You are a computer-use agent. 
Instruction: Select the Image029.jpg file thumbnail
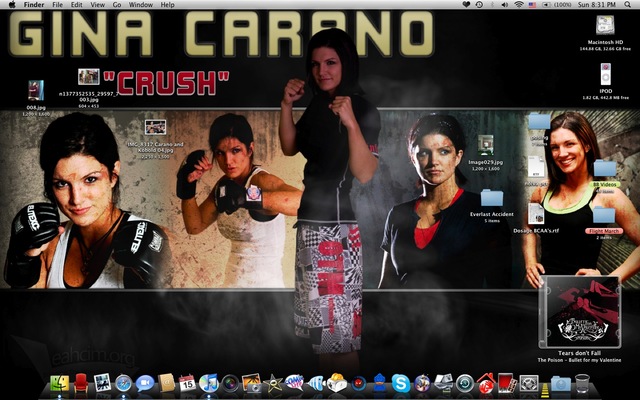[485, 145]
